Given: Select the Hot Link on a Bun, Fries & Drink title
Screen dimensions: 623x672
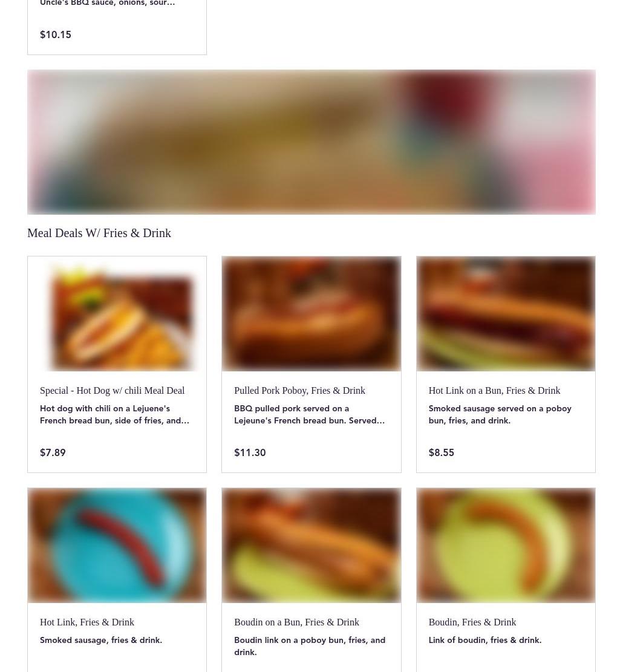Looking at the screenshot, I should (494, 390).
